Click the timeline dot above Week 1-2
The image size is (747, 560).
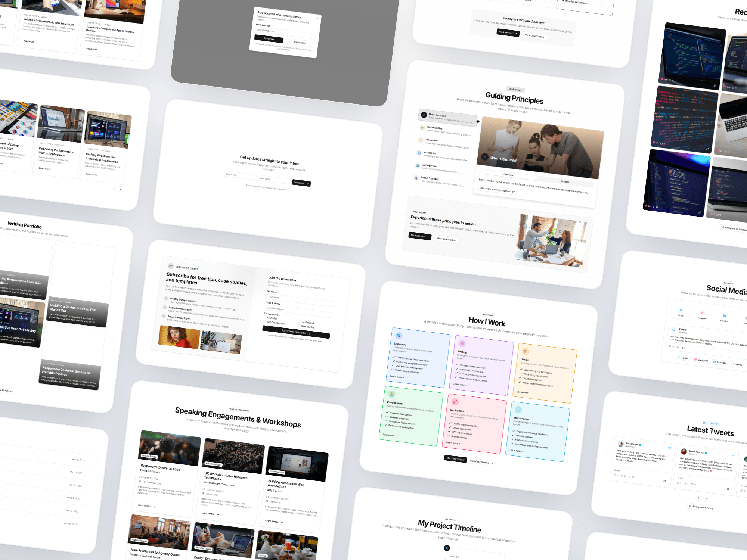447,548
